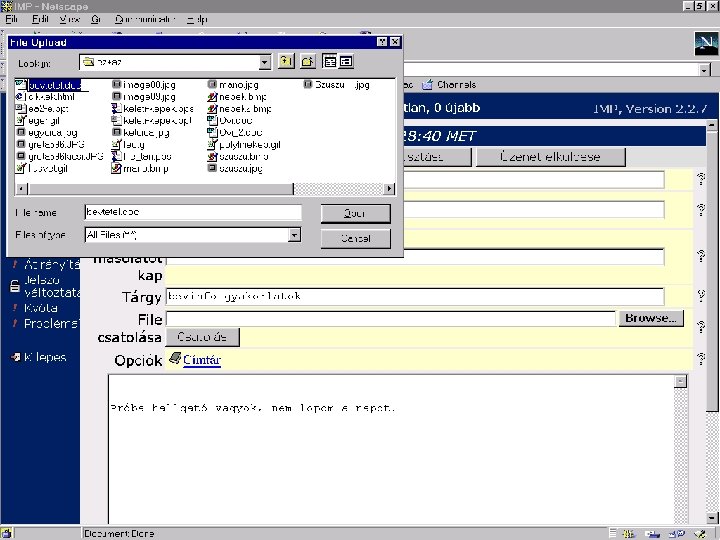Click file list scrollbar right arrow
Viewport: 720px width, 540px height.
tap(389, 189)
